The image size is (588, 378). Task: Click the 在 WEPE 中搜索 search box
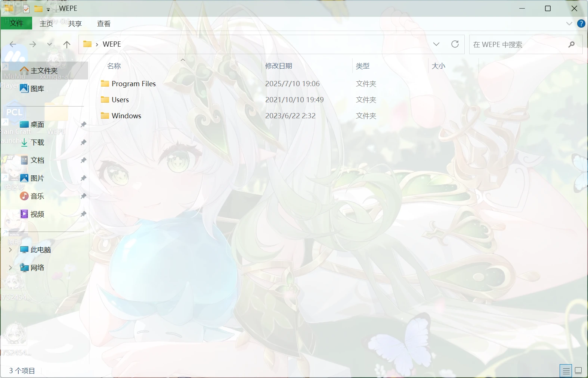pyautogui.click(x=519, y=44)
